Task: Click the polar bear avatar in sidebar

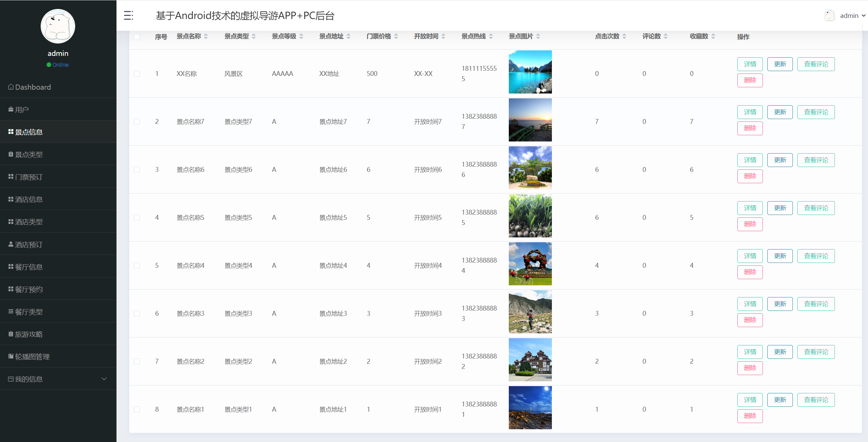Action: coord(58,26)
